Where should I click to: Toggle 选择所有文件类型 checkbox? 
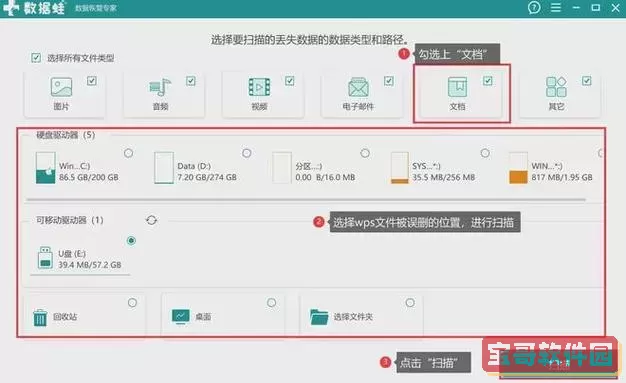coord(36,58)
